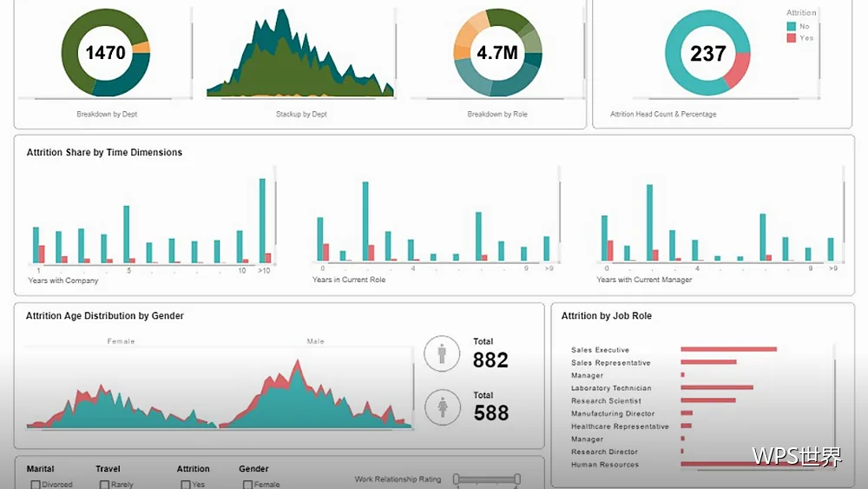
Task: Click the 237 Attrition Head Count donut chart
Action: coord(707,53)
